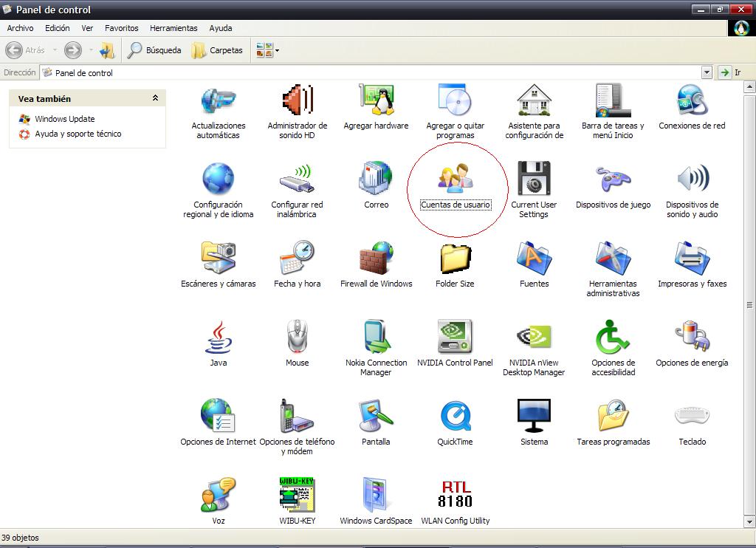
Task: Open Nokia Connection Manager
Action: click(376, 336)
